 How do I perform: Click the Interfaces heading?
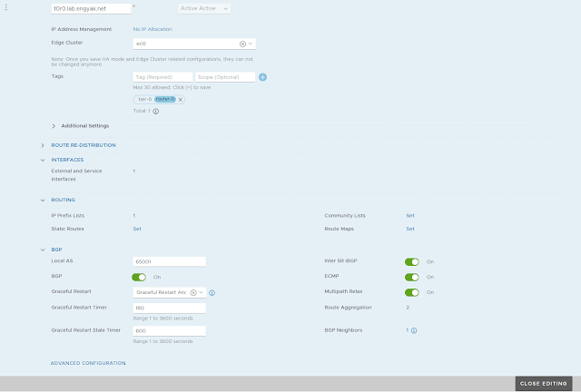click(67, 160)
